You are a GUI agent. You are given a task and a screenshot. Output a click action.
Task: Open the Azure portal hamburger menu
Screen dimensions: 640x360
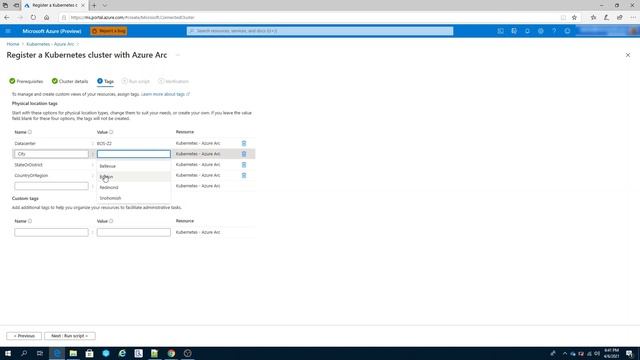tap(8, 31)
